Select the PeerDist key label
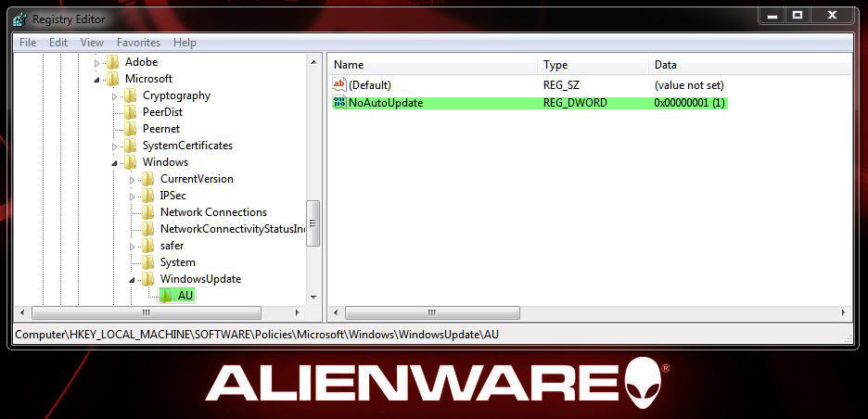 163,112
